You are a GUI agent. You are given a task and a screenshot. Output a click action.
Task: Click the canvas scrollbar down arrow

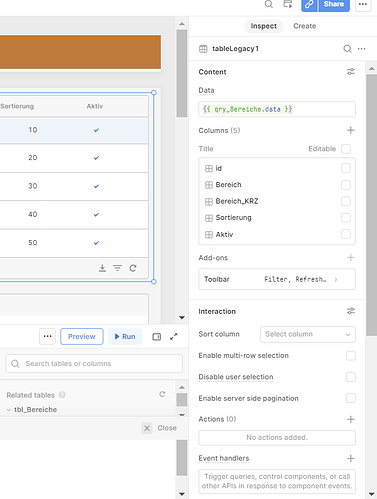(182, 318)
